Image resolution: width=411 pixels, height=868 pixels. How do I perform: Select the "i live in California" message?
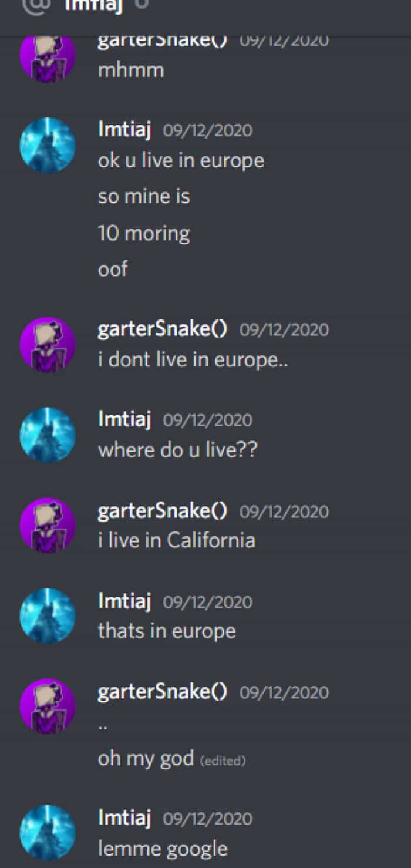coord(176,540)
